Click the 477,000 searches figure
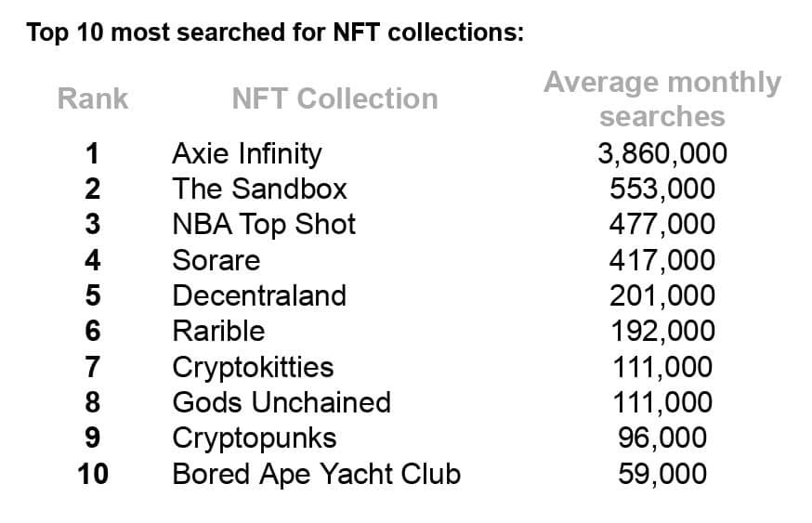This screenshot has width=812, height=523. [x=662, y=225]
